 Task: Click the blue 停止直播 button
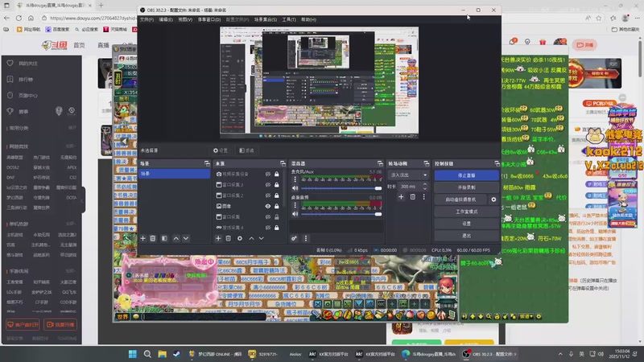[467, 175]
